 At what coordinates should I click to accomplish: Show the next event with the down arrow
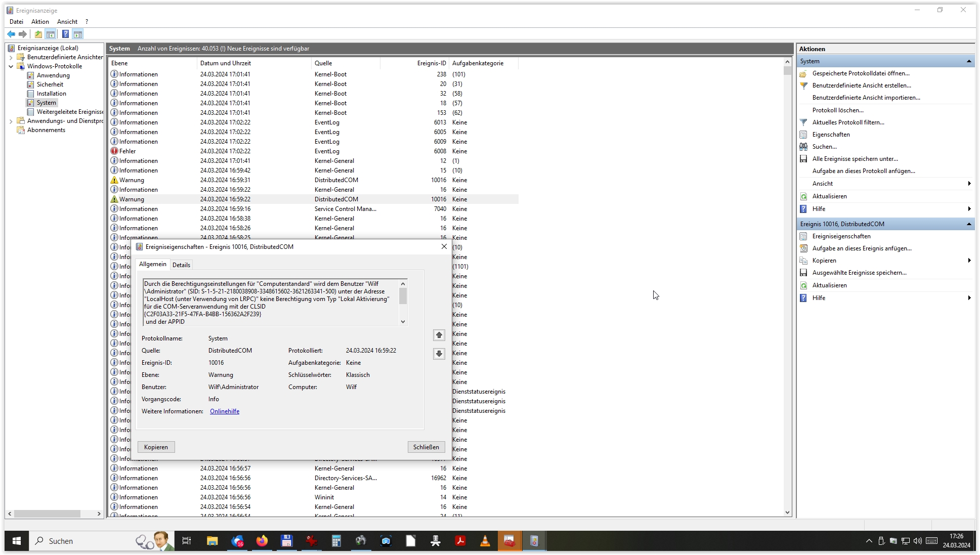[439, 354]
